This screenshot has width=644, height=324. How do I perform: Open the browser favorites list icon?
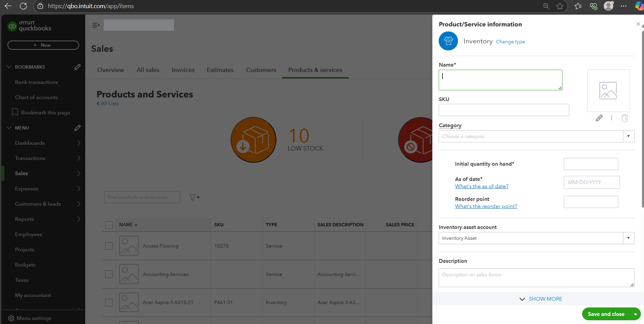(x=578, y=6)
